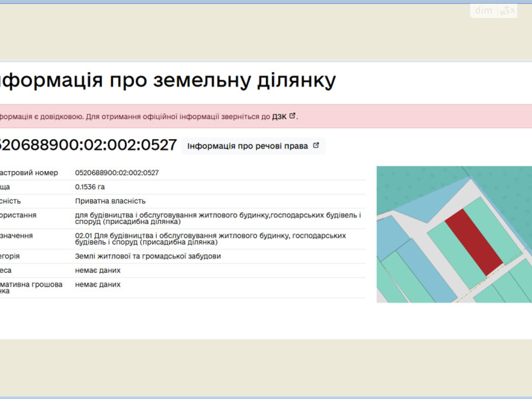Click Інформація про земельну ділянку title
Image resolution: width=532 pixels, height=399 pixels.
point(166,80)
